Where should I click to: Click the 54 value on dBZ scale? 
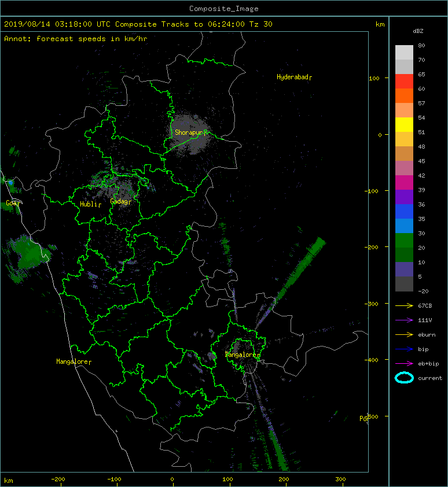[x=421, y=118]
